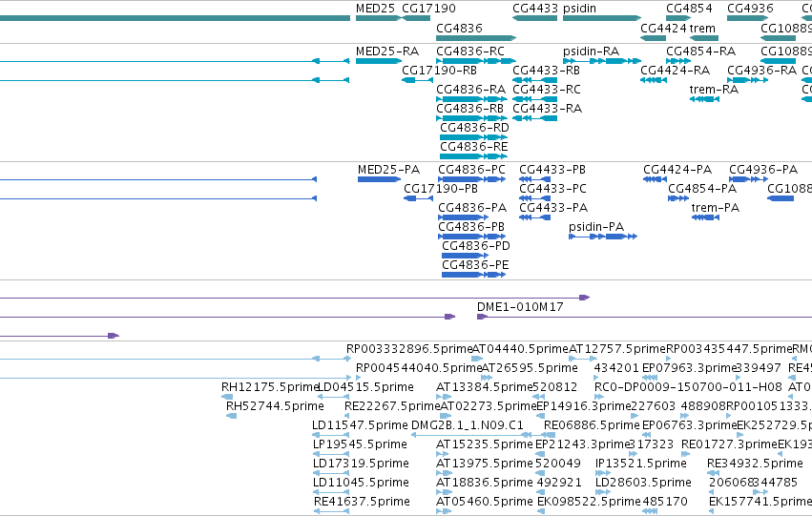Image resolution: width=812 pixels, height=516 pixels.
Task: Click transcript CG4433-RB
Action: click(x=546, y=71)
